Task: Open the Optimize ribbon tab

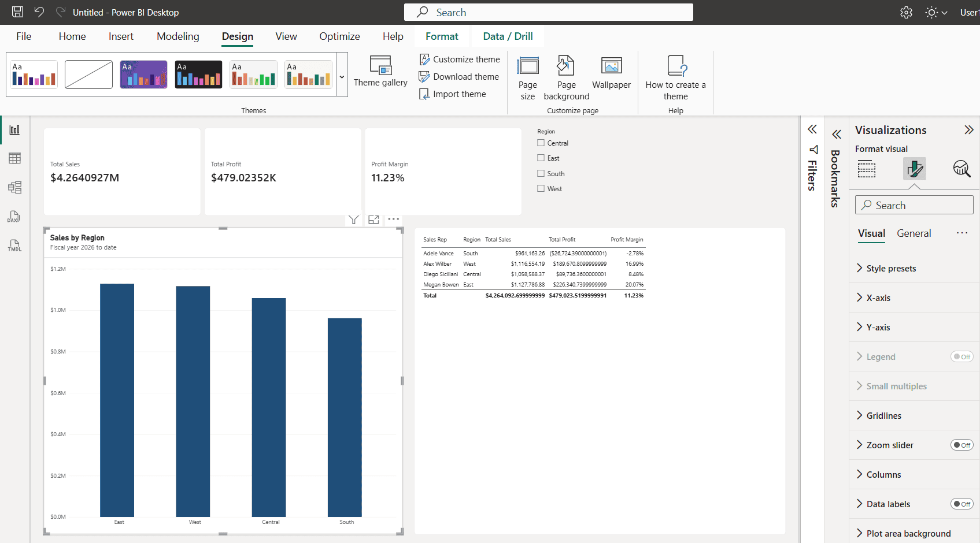Action: click(339, 36)
